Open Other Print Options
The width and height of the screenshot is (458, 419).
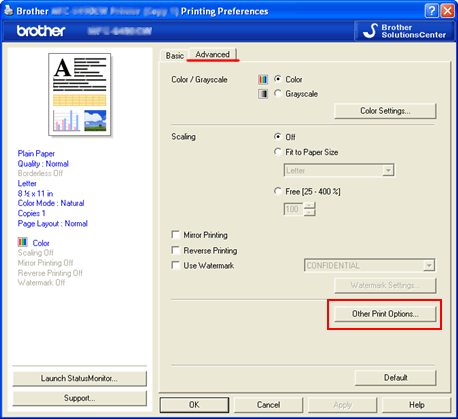point(385,314)
